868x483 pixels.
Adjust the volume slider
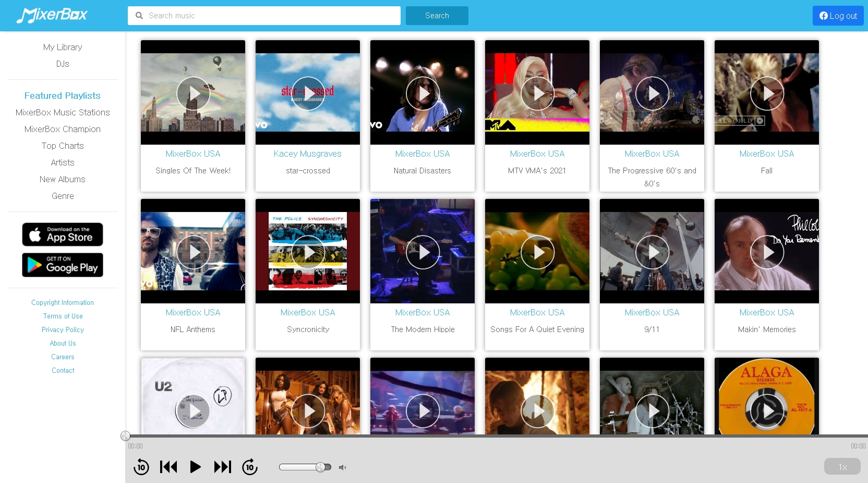point(305,467)
